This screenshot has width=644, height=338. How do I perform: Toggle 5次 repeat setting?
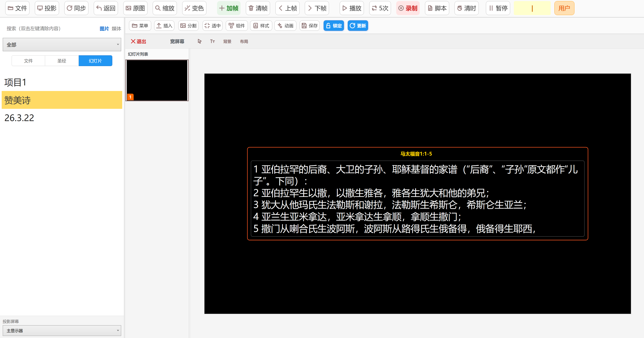[x=379, y=8]
